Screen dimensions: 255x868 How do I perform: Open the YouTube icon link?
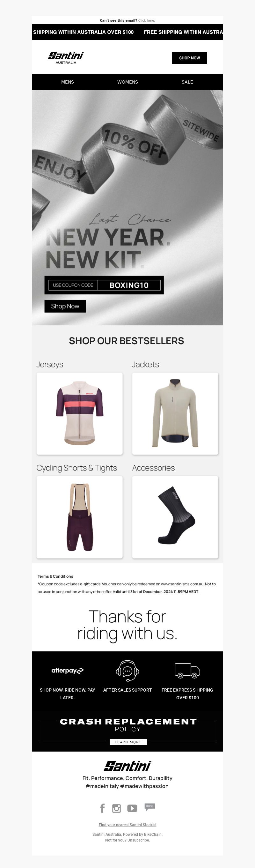pyautogui.click(x=132, y=808)
